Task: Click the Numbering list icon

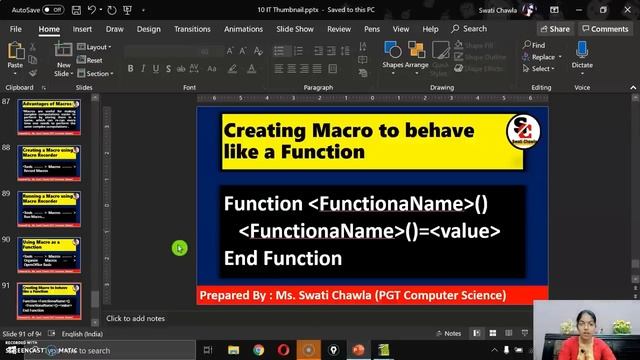Action: (x=298, y=51)
